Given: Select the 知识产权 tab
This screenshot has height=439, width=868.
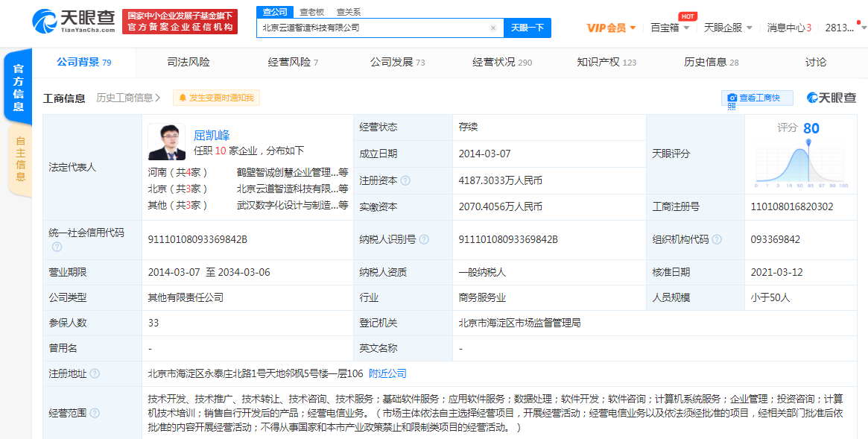Looking at the screenshot, I should pyautogui.click(x=606, y=63).
